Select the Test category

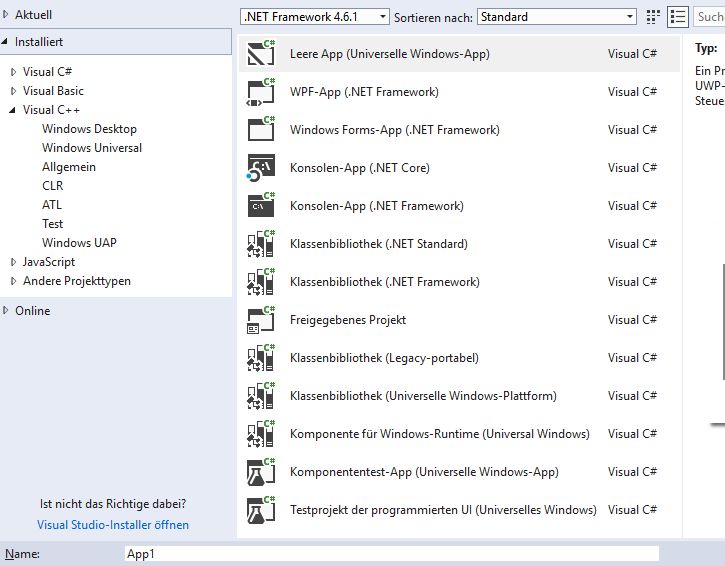tap(52, 224)
